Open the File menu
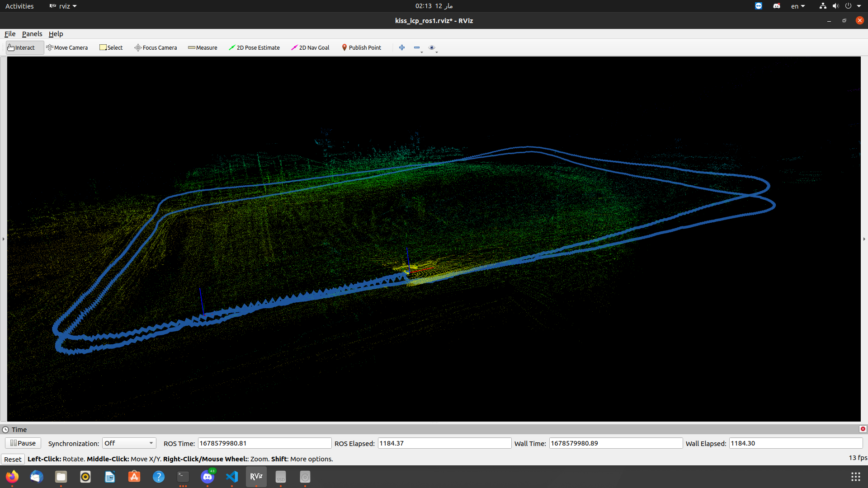This screenshot has height=488, width=868. [10, 34]
